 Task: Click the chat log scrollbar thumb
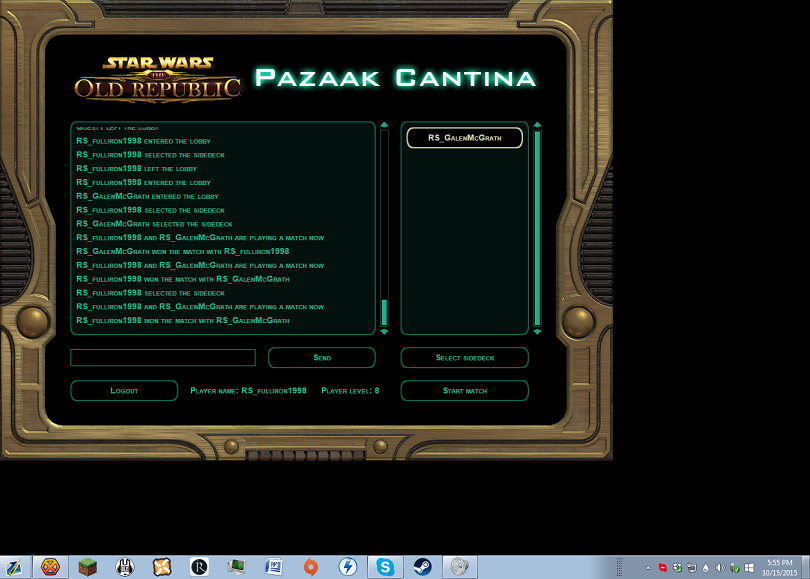[x=384, y=312]
